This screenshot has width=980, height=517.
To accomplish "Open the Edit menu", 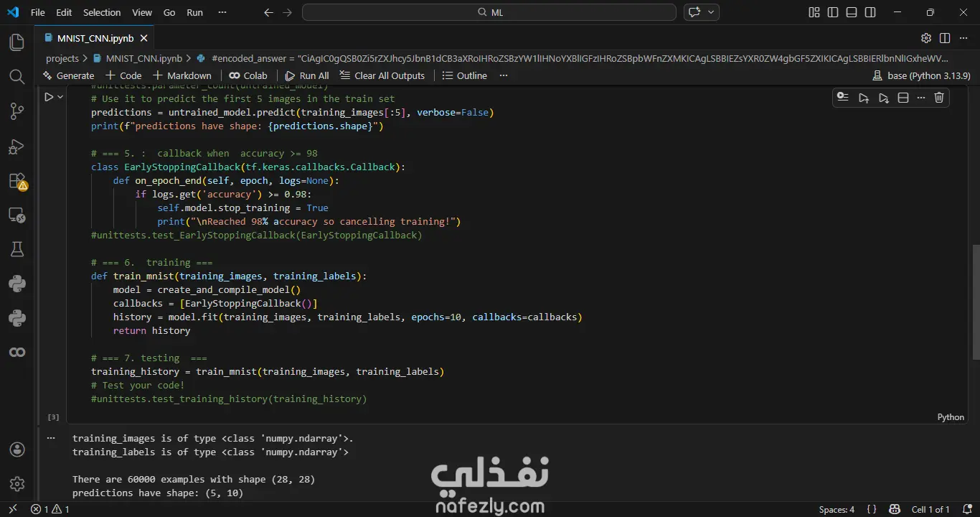I will (64, 12).
